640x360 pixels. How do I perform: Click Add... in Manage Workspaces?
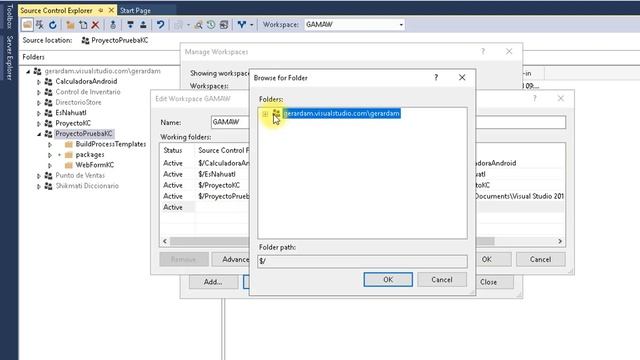[213, 282]
